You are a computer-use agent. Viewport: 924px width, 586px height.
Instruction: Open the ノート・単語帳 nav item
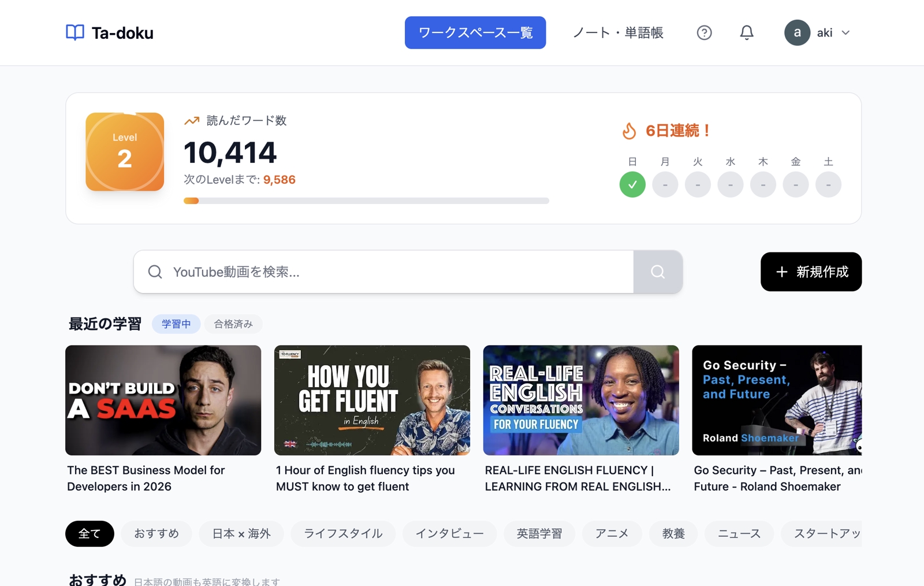tap(618, 33)
